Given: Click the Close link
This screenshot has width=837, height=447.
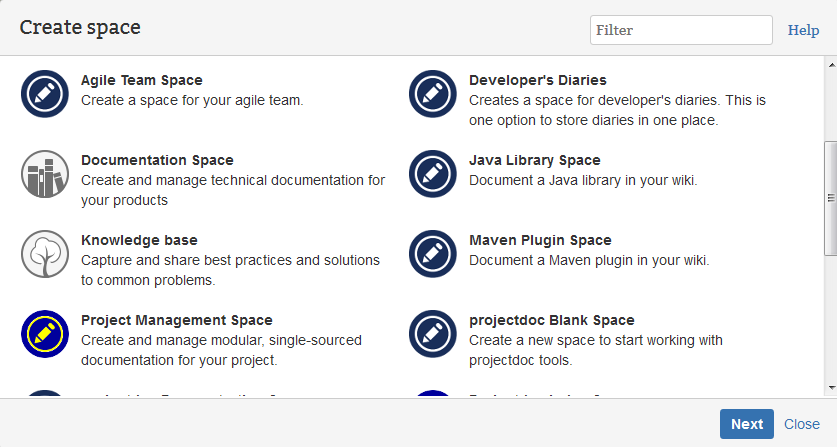Looking at the screenshot, I should point(801,424).
